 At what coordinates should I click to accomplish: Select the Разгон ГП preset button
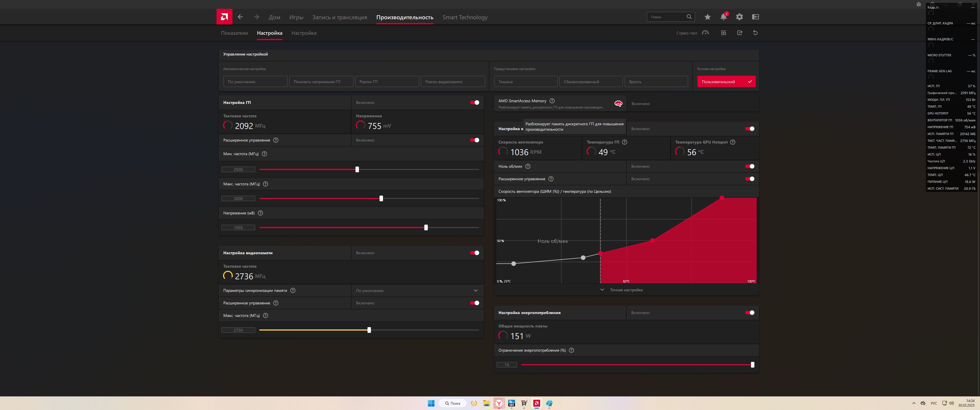(x=387, y=81)
